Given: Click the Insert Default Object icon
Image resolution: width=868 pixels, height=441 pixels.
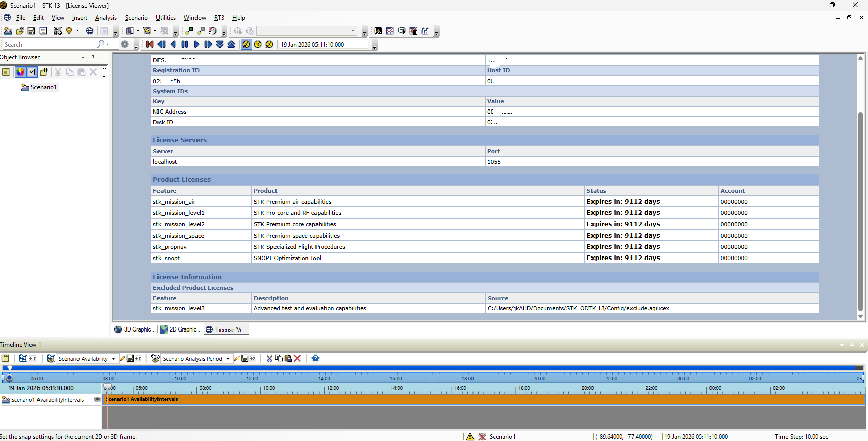Looking at the screenshot, I should [x=58, y=31].
